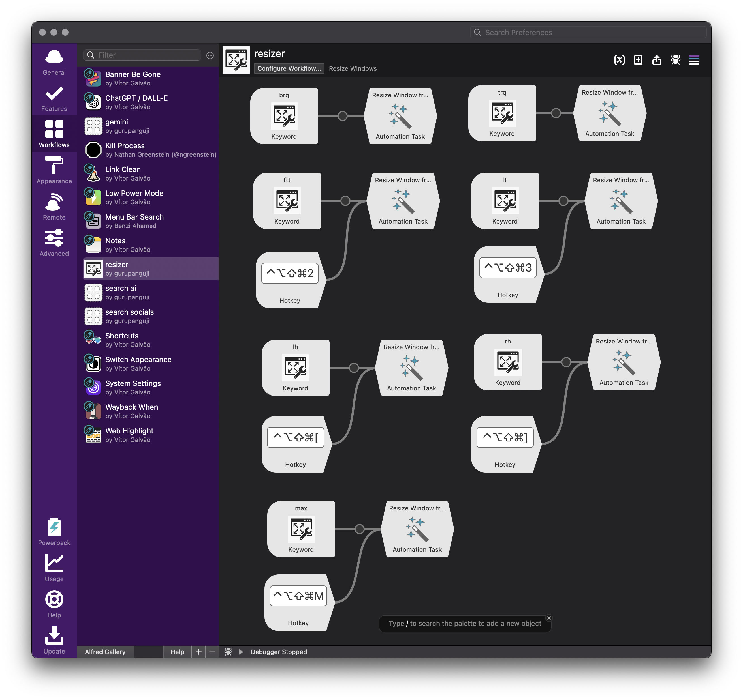Open the workflow palette list icon
The height and width of the screenshot is (700, 743).
tap(694, 60)
